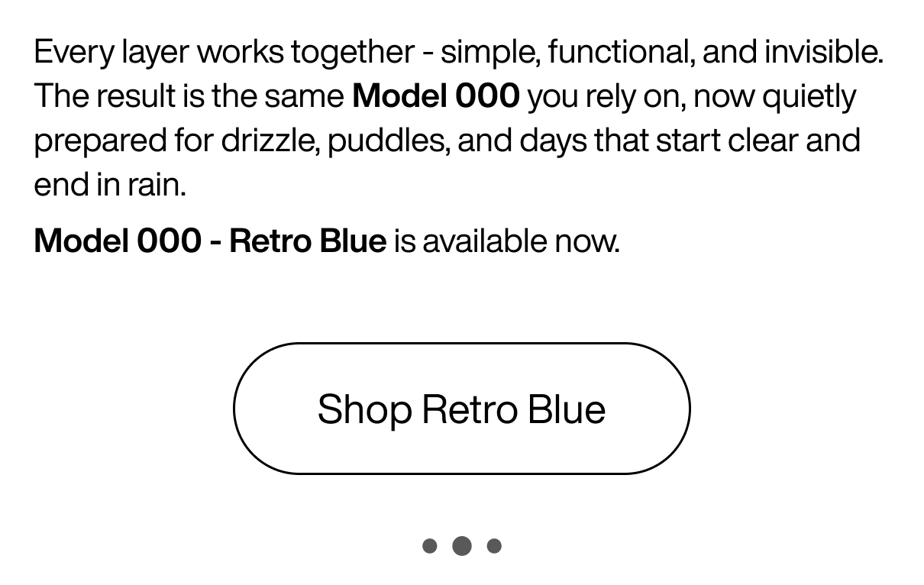Screen dimensions: 924x585
Task: Click the smaller left pagination dot
Action: 430,545
